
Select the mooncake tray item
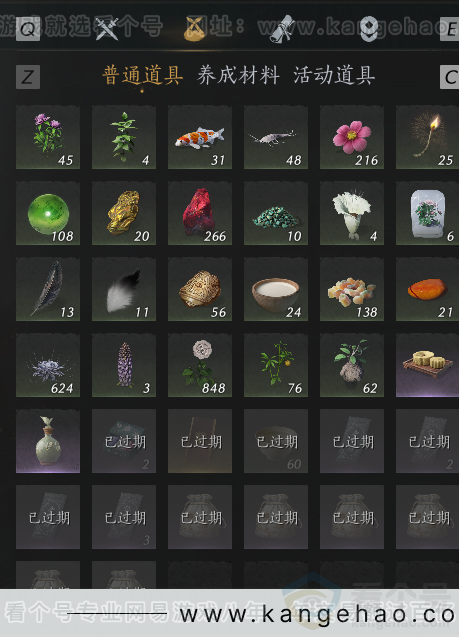tap(427, 365)
